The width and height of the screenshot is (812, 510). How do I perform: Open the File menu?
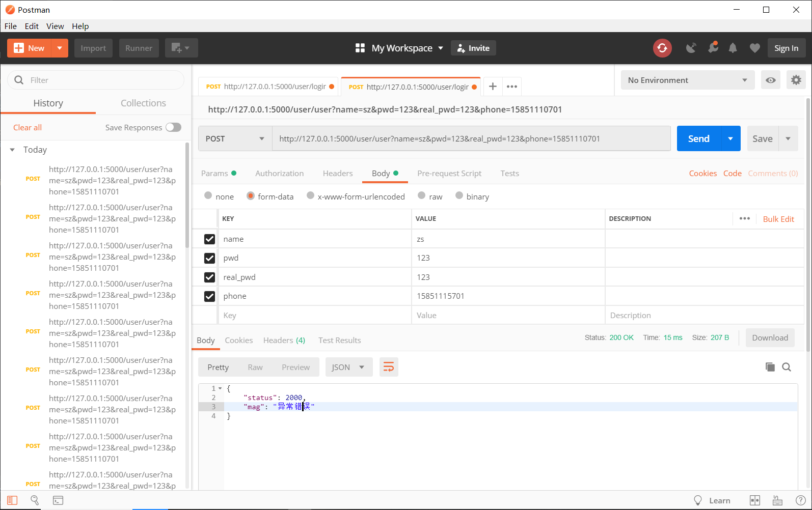click(x=11, y=26)
